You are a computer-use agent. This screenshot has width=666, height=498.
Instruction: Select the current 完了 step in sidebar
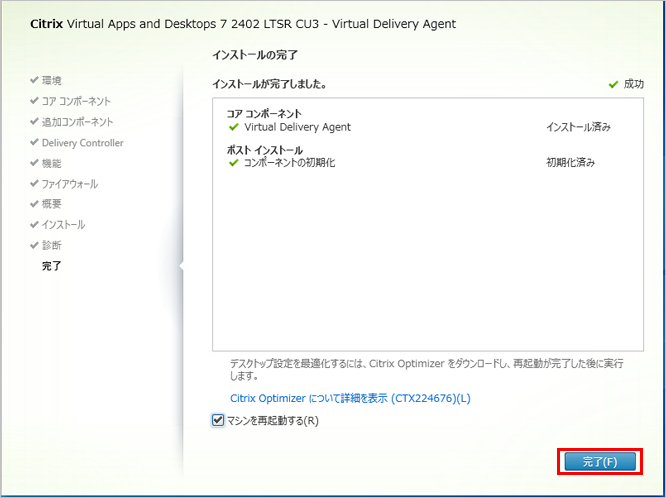click(x=51, y=266)
